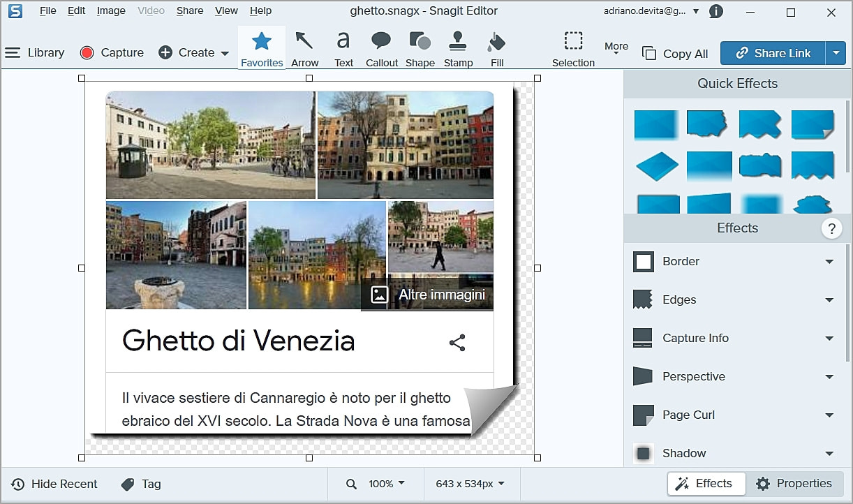Click the Share Link button
This screenshot has width=853, height=504.
(x=773, y=53)
